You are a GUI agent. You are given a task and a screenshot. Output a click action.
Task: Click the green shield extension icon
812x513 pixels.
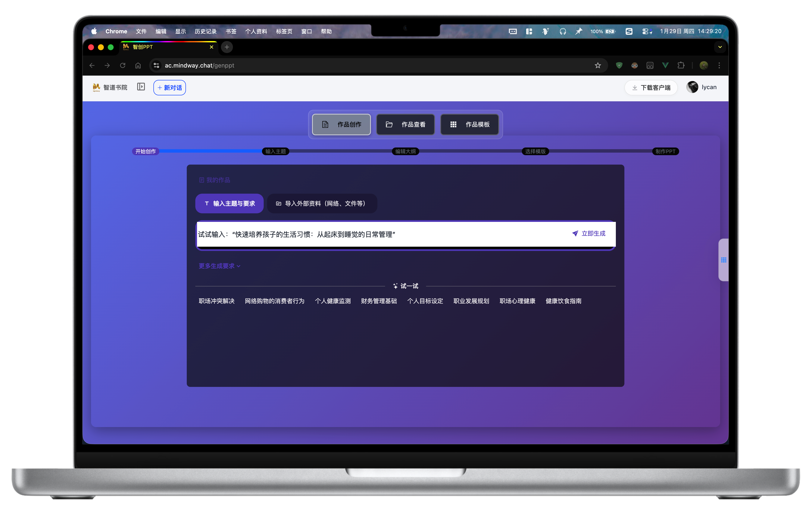click(x=619, y=65)
